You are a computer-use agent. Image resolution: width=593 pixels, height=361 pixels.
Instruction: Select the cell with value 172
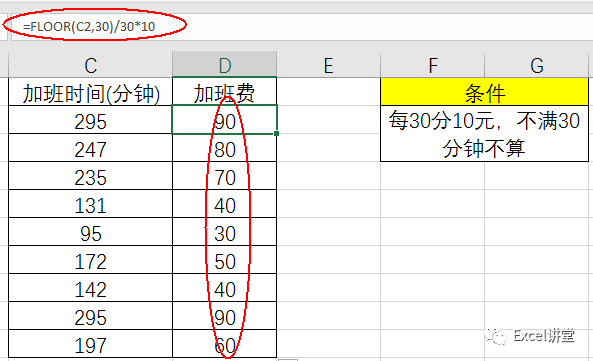[x=90, y=260]
